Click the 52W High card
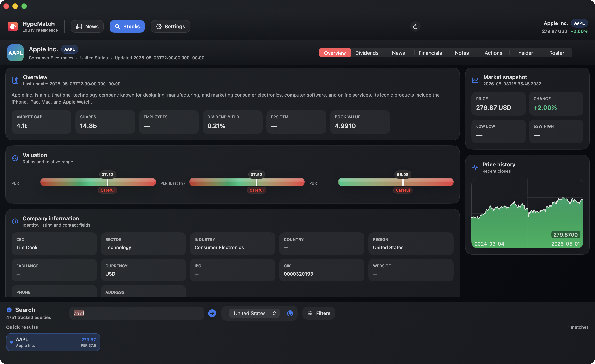This screenshot has height=364, width=595. coord(556,131)
